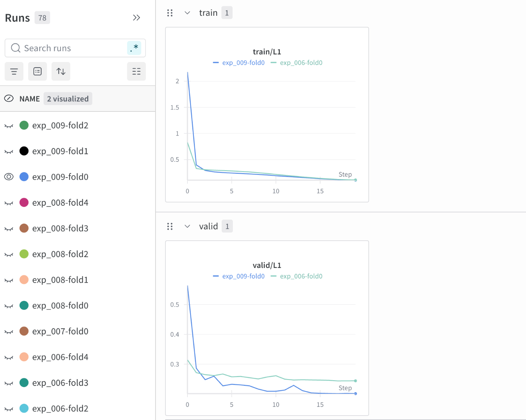Open the group runs icon
Screen dimensions: 526x420
point(38,71)
